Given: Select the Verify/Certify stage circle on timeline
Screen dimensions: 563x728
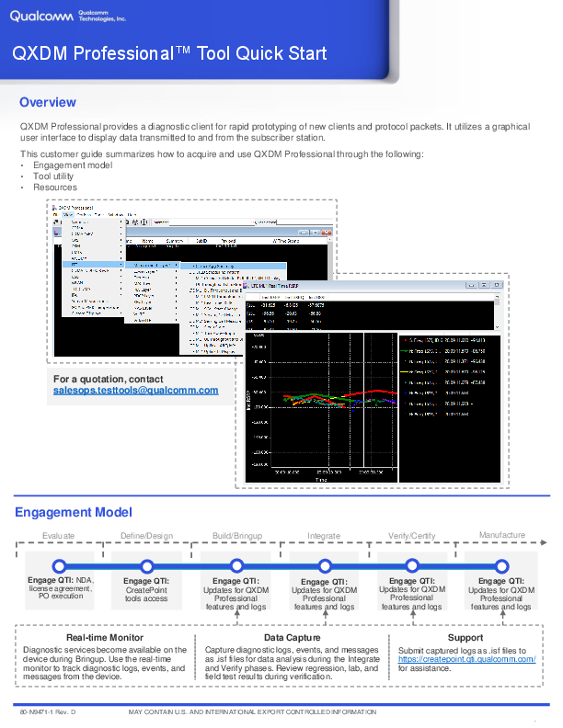Looking at the screenshot, I should [x=412, y=566].
